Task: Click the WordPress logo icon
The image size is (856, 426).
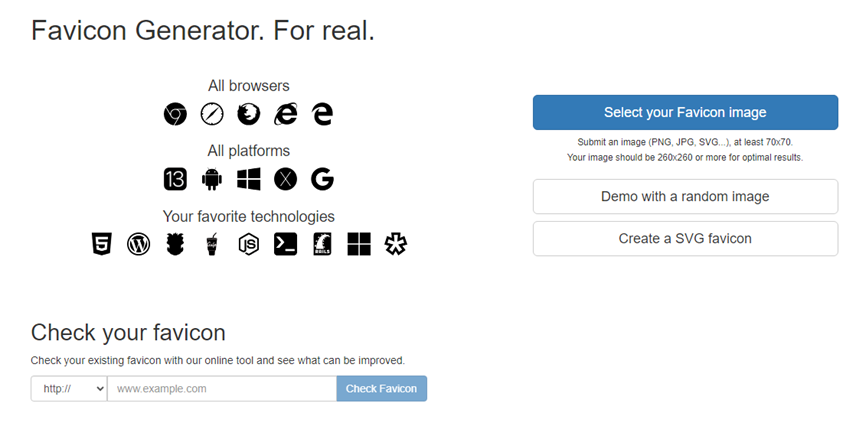Action: pos(139,244)
